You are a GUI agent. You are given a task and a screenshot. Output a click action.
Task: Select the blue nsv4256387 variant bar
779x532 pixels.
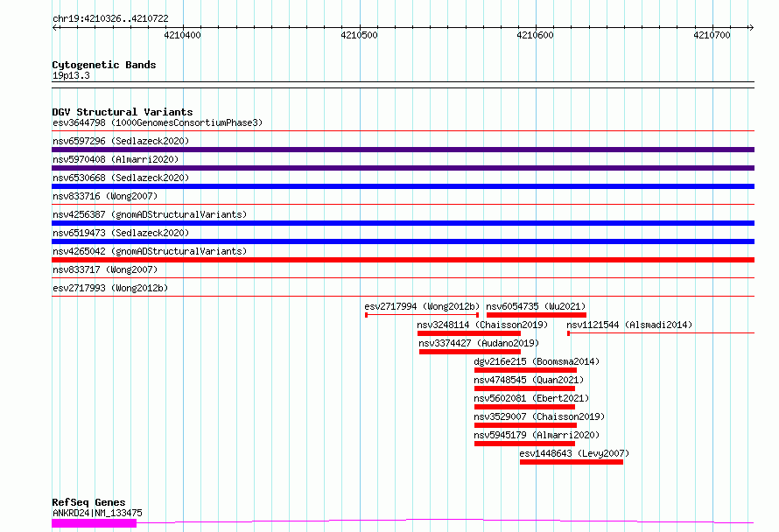[403, 223]
